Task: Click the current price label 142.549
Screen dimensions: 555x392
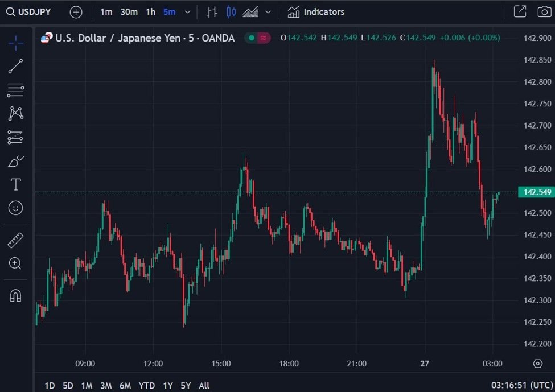Action: (536, 192)
